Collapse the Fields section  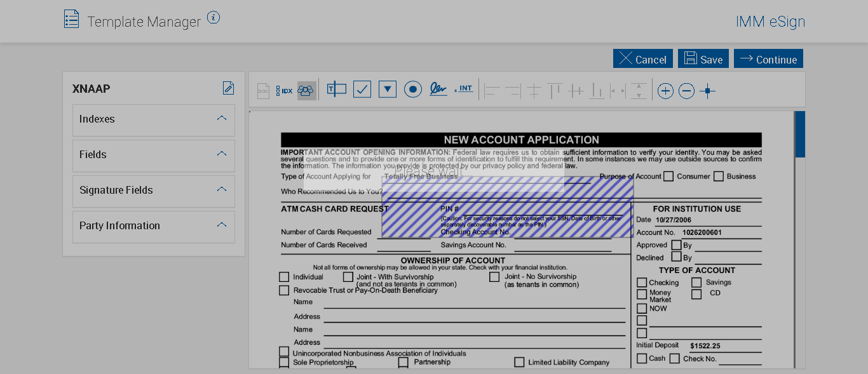click(x=222, y=154)
